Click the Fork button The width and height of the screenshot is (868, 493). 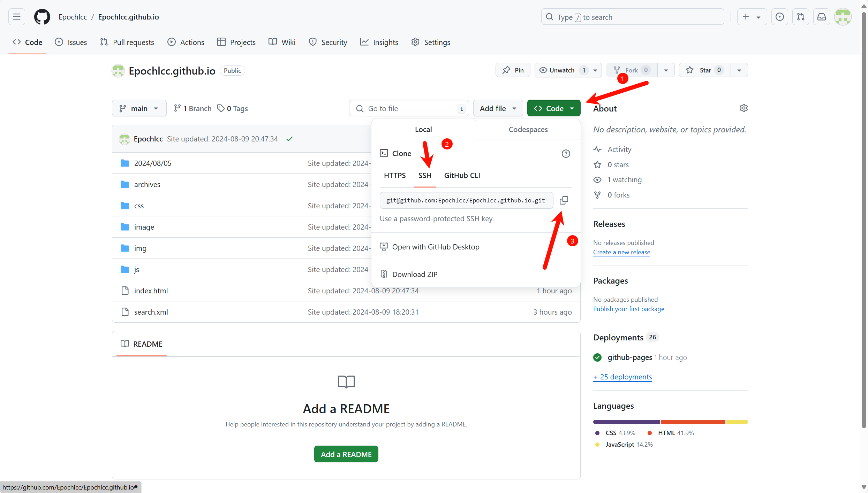(x=632, y=70)
